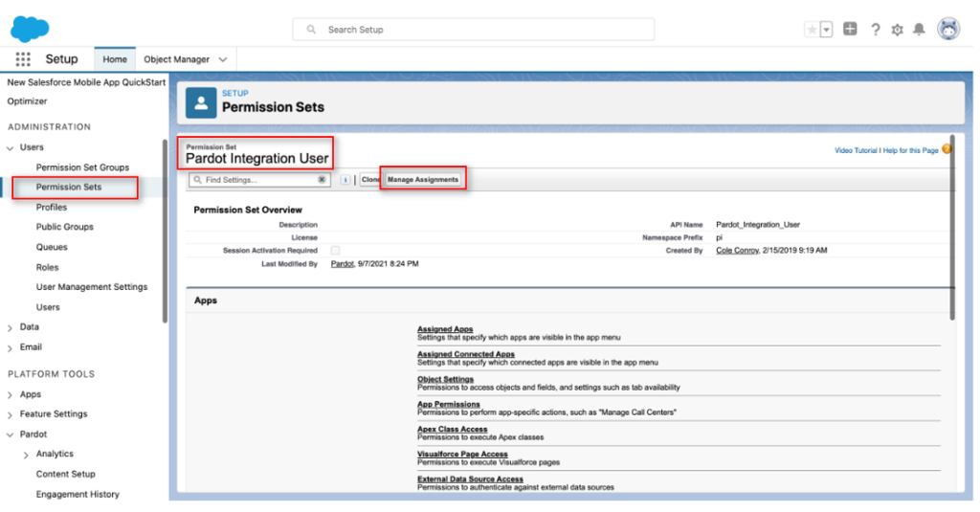Open Profiles in the sidebar
This screenshot has width=980, height=512.
tap(52, 207)
